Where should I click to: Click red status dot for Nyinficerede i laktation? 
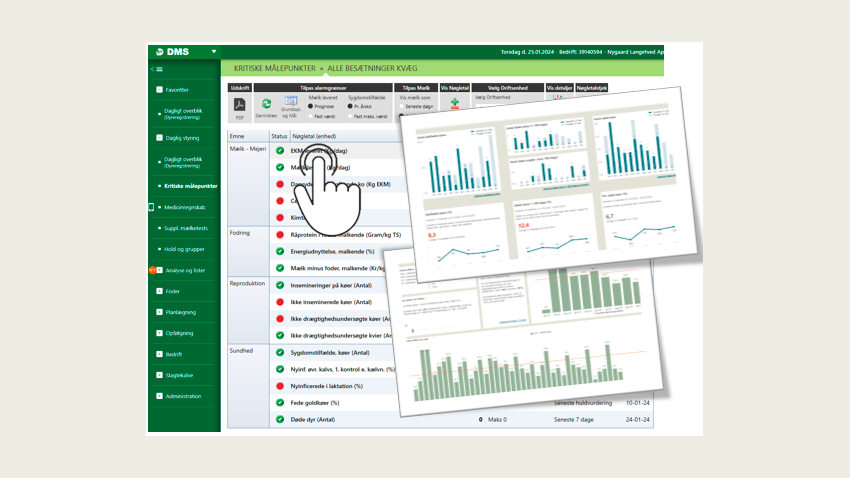[x=280, y=385]
